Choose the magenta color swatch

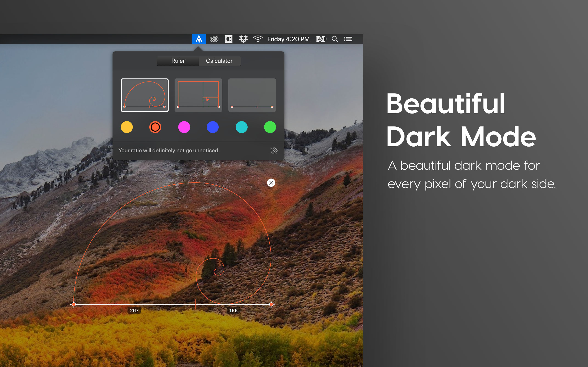tap(184, 127)
